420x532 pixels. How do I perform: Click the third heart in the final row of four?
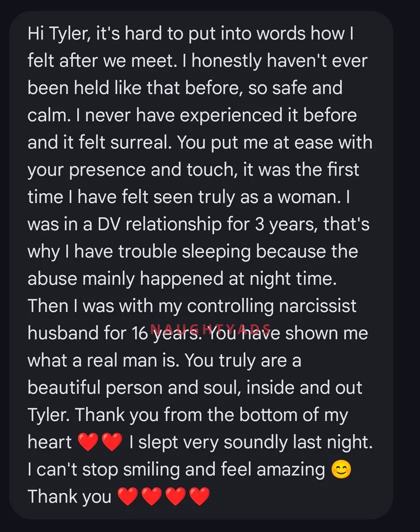175,497
